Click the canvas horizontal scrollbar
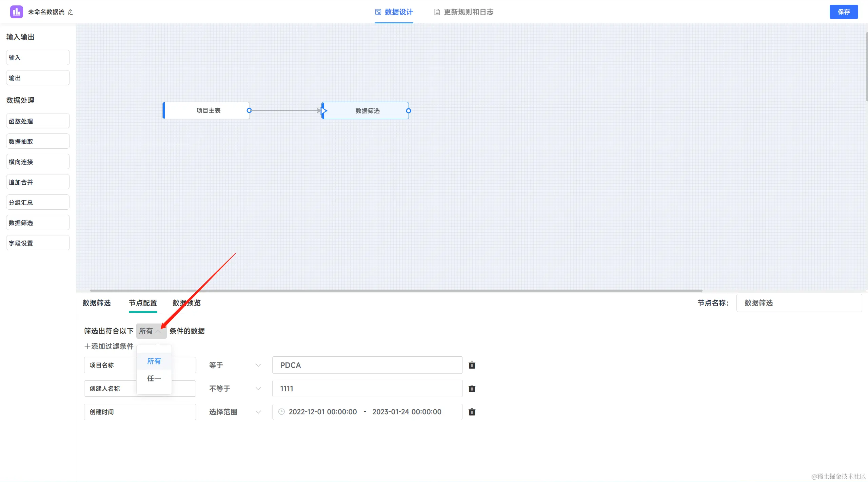Image resolution: width=868 pixels, height=482 pixels. (396, 290)
